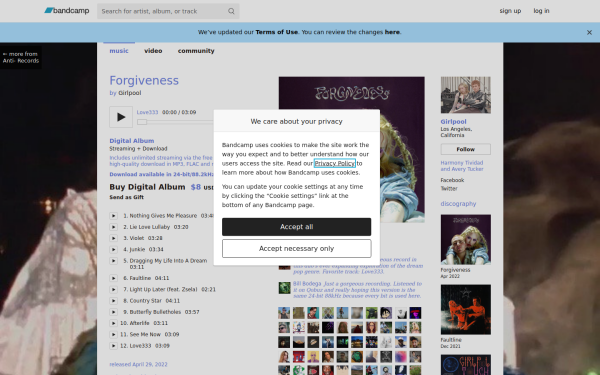
Task: Click Bill Bodega supporter name
Action: (307, 284)
